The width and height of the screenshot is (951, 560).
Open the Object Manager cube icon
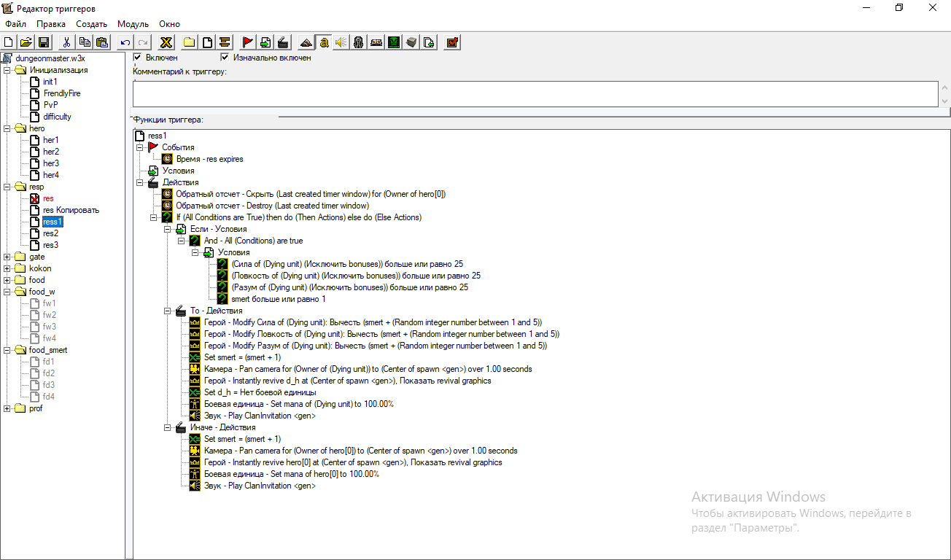pyautogui.click(x=411, y=42)
